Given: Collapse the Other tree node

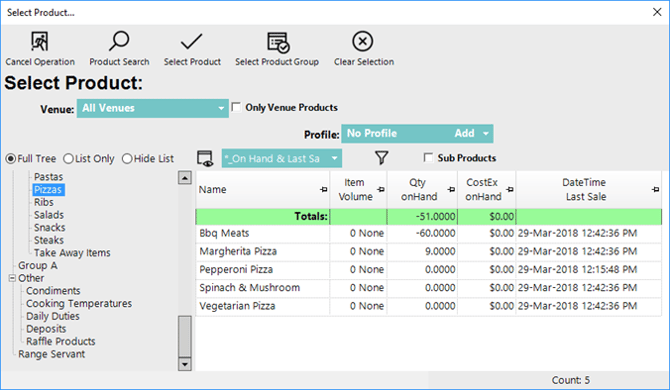Looking at the screenshot, I should [x=12, y=278].
